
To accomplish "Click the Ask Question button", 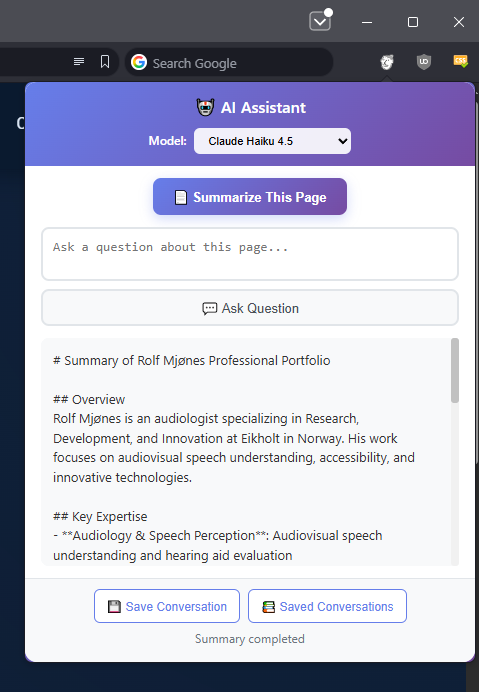I will [x=250, y=308].
